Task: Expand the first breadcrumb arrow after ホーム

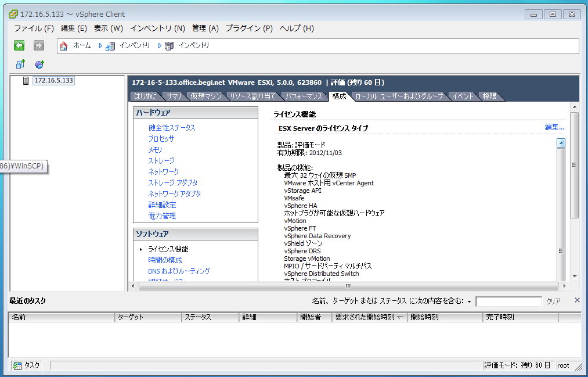Action: tap(100, 46)
